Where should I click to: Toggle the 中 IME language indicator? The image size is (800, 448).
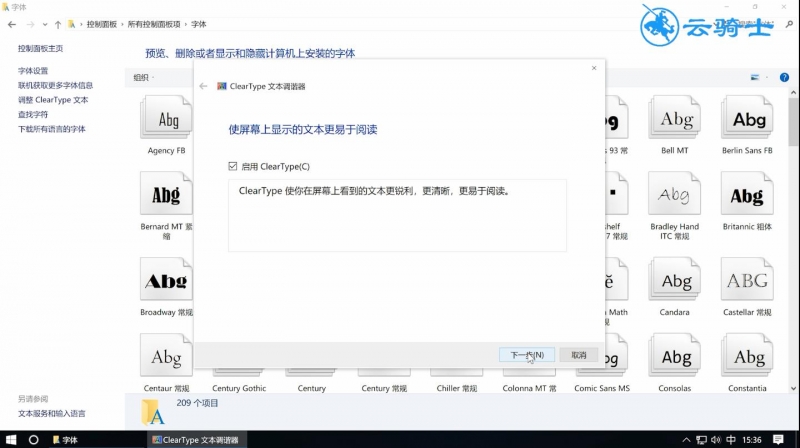[731, 439]
